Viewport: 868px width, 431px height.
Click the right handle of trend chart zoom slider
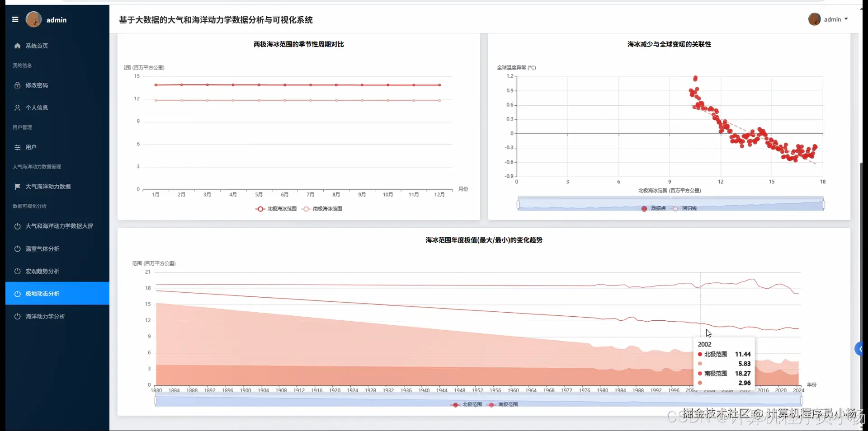(x=801, y=401)
